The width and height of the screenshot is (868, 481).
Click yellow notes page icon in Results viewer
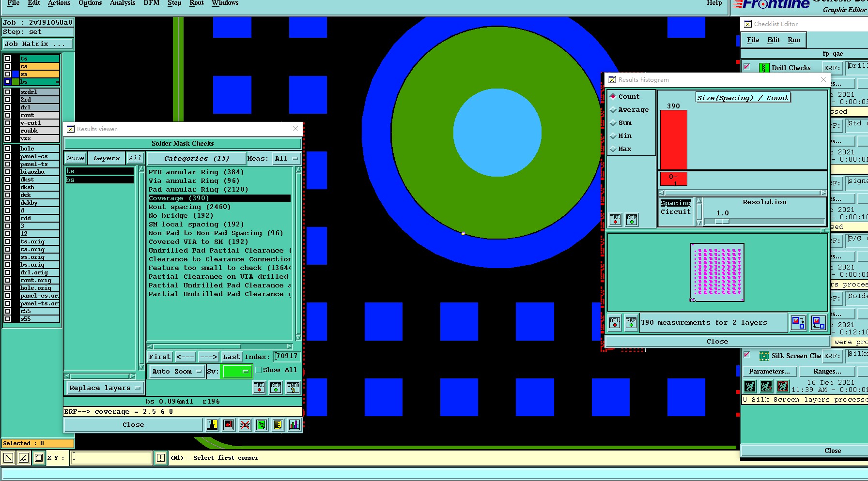[278, 425]
